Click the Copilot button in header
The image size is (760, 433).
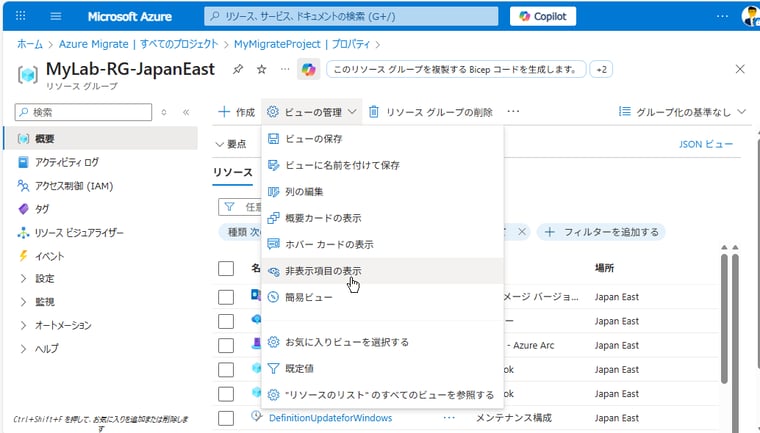pyautogui.click(x=543, y=16)
